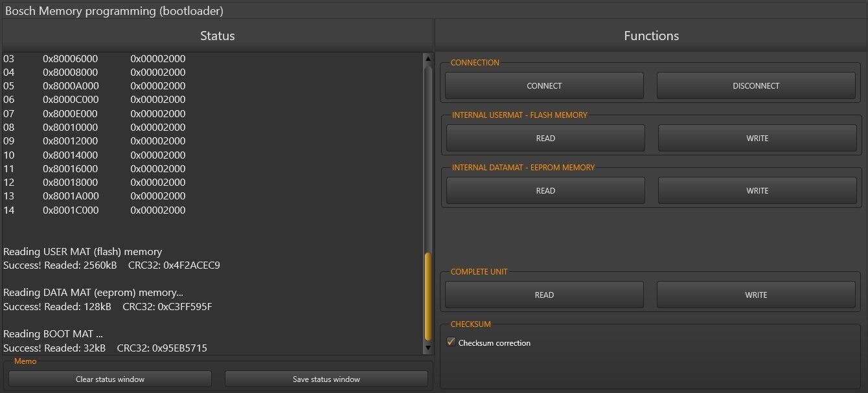This screenshot has height=393, width=868.
Task: Select the row with address 0x8000A000
Action: click(x=95, y=85)
